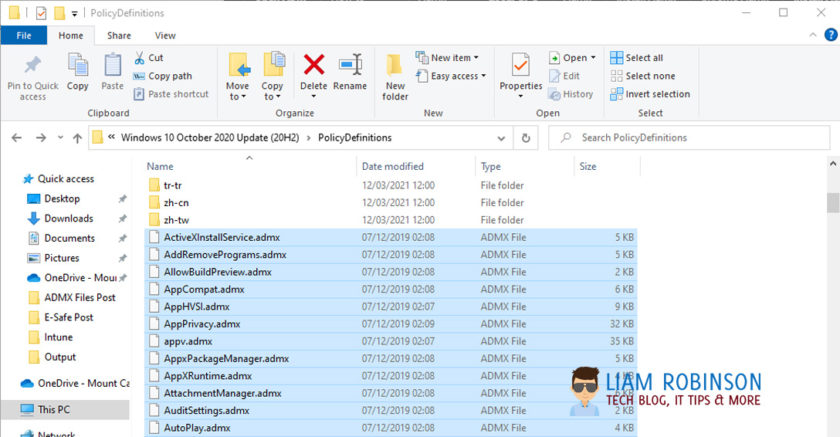The height and width of the screenshot is (437, 840).
Task: Click Select none in ribbon
Action: coord(643,76)
